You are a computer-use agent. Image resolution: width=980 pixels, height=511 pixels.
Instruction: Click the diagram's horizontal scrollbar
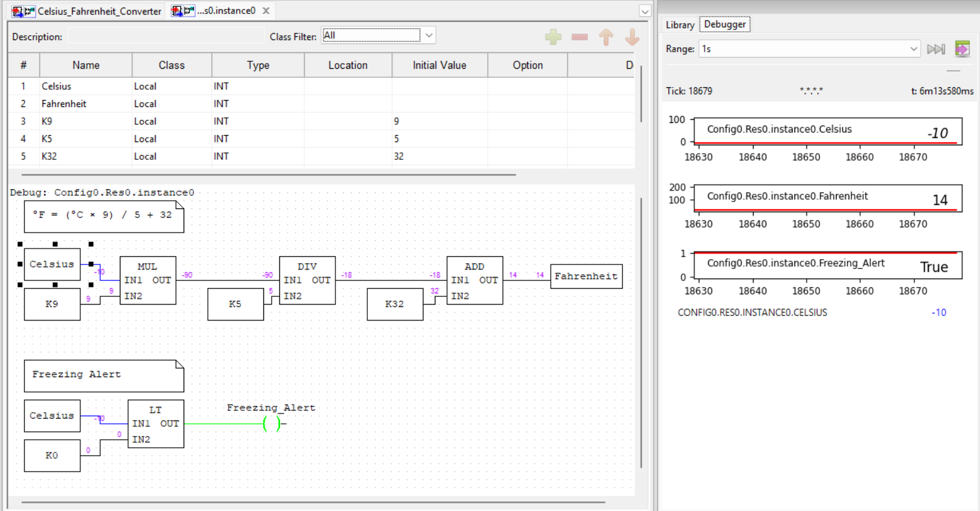[x=313, y=502]
